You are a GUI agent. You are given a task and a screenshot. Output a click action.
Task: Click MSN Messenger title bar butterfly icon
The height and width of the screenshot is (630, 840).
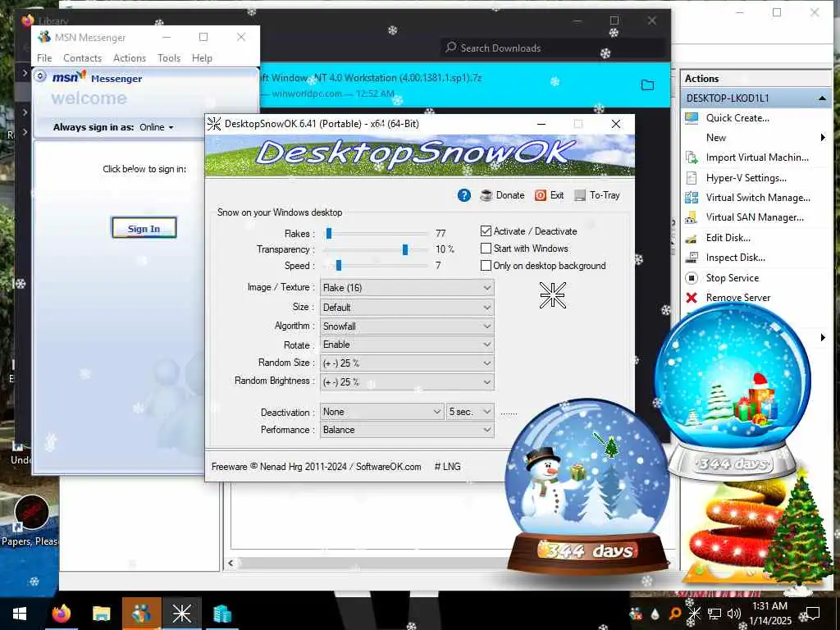[x=44, y=37]
